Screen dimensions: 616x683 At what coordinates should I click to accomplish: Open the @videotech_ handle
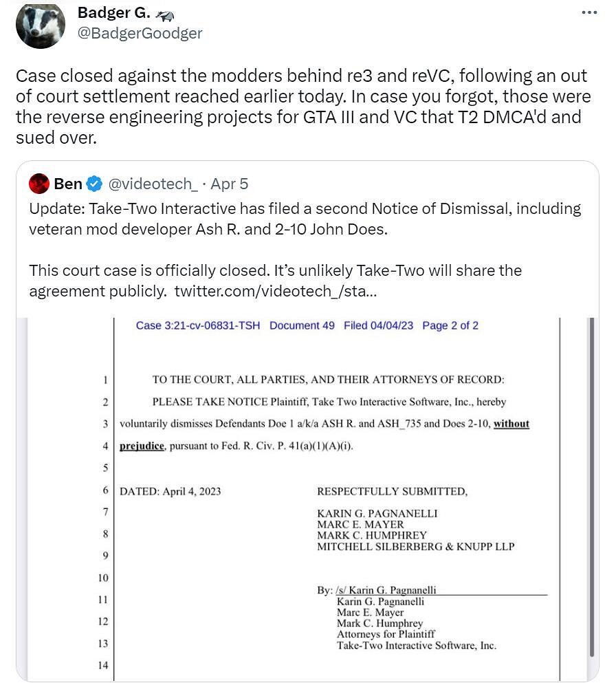click(153, 184)
